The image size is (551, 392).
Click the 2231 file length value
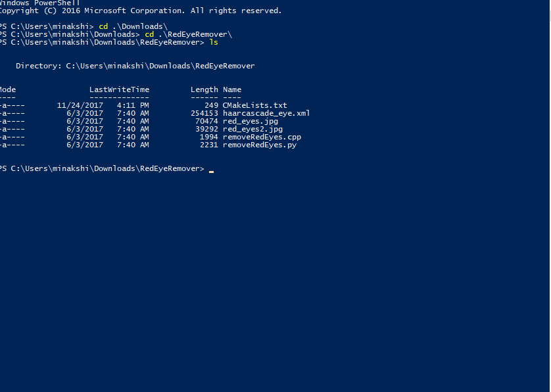pos(209,145)
